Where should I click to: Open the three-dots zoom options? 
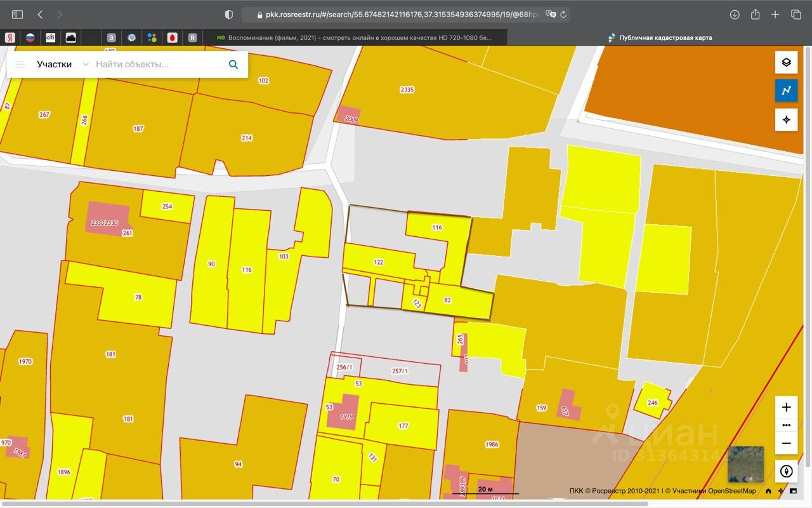pos(786,425)
